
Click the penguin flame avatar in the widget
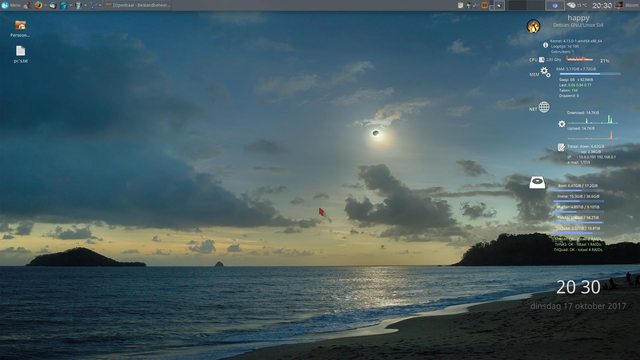point(533,27)
